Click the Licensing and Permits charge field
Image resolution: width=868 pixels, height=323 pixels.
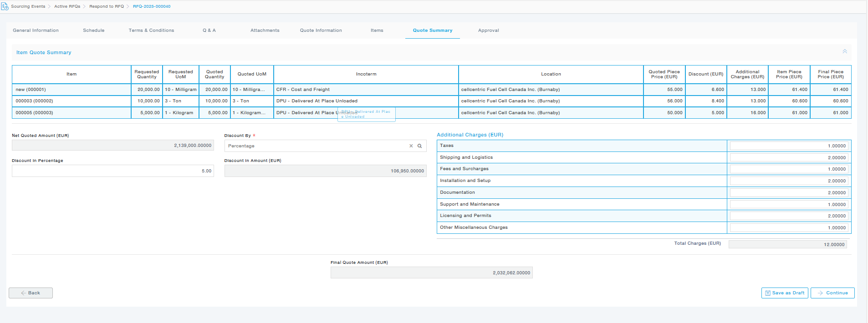(x=788, y=216)
